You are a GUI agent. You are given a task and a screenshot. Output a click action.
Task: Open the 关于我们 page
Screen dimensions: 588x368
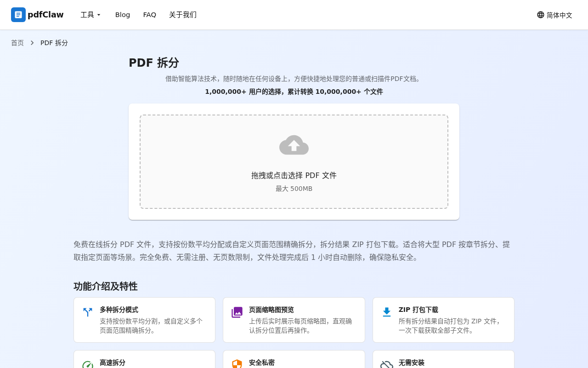[x=183, y=15]
